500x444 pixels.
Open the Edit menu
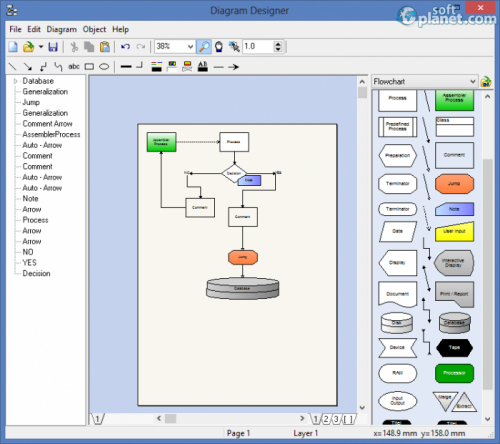(x=34, y=29)
